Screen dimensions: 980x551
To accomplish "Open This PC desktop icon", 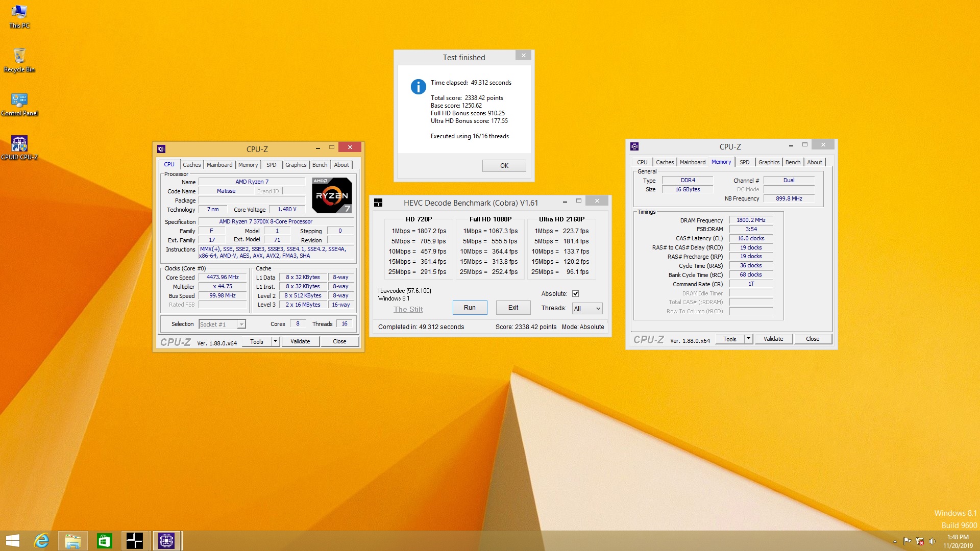I will (19, 16).
